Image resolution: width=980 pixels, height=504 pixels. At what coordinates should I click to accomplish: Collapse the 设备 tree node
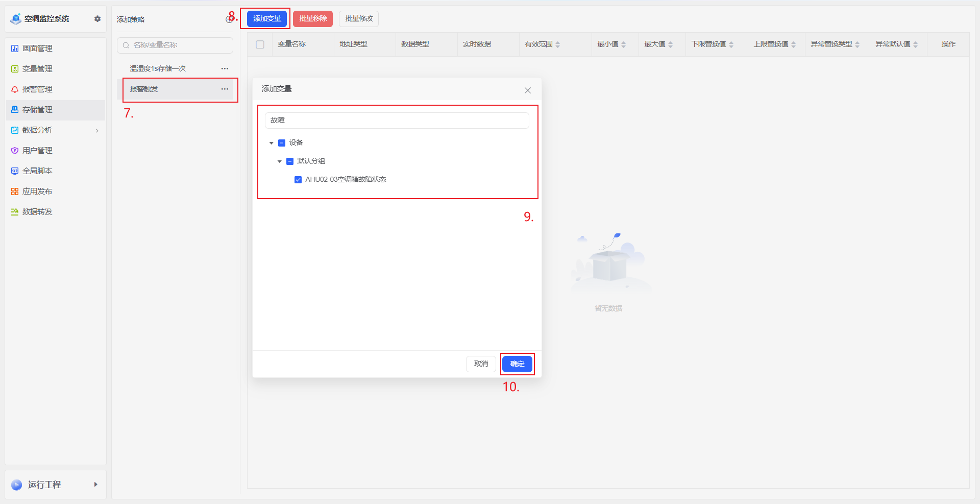click(x=272, y=143)
